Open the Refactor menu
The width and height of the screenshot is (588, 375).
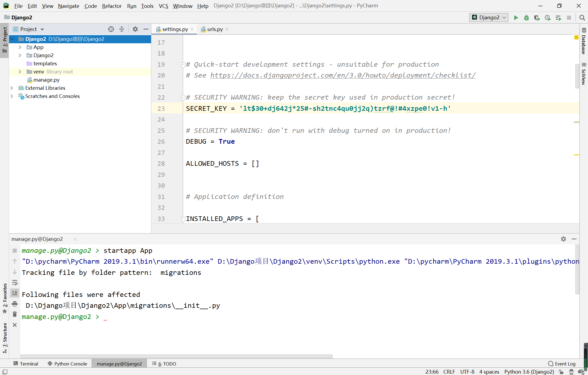[112, 6]
